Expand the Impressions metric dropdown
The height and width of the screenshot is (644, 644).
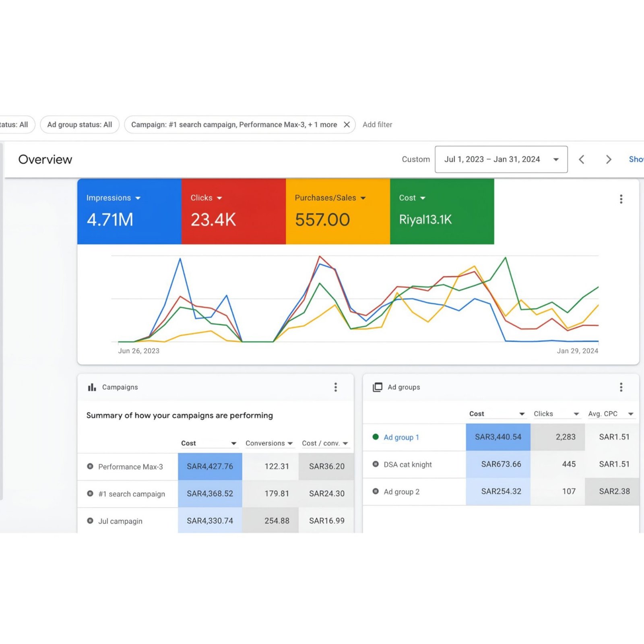pyautogui.click(x=138, y=198)
